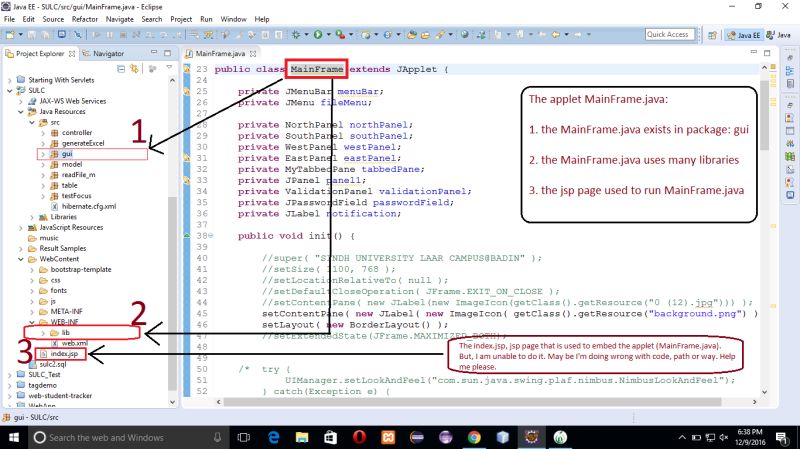
Task: Open the Debug configurations dropdown arrow
Action: click(306, 35)
